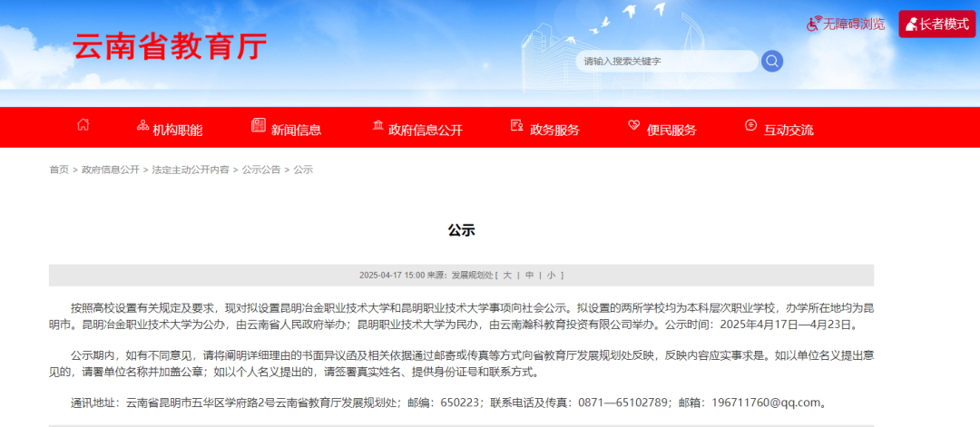Focus the 请输入搜索关键字 search field
The height and width of the screenshot is (427, 980).
point(666,61)
